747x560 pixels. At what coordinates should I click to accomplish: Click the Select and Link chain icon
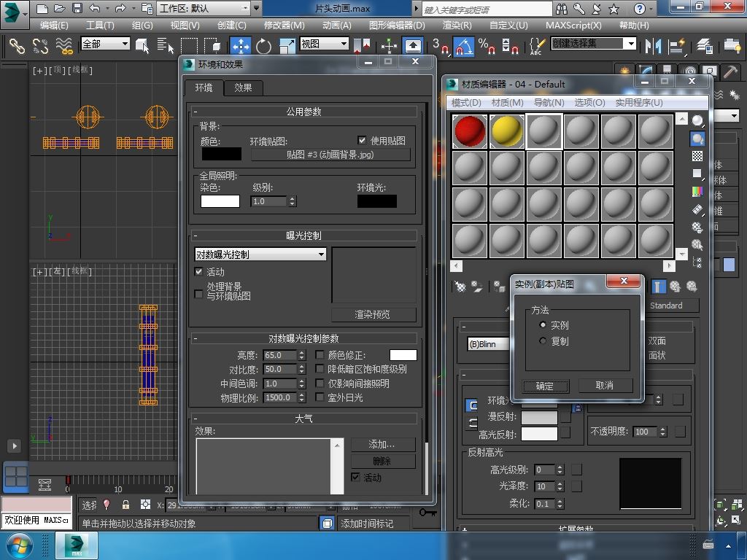[x=17, y=46]
